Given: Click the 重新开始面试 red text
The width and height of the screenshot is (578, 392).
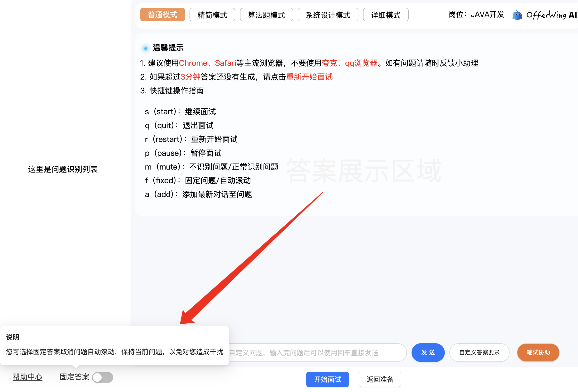Looking at the screenshot, I should point(309,77).
